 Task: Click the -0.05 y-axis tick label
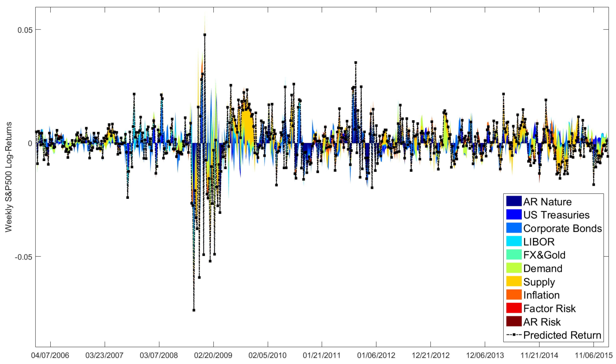click(24, 257)
